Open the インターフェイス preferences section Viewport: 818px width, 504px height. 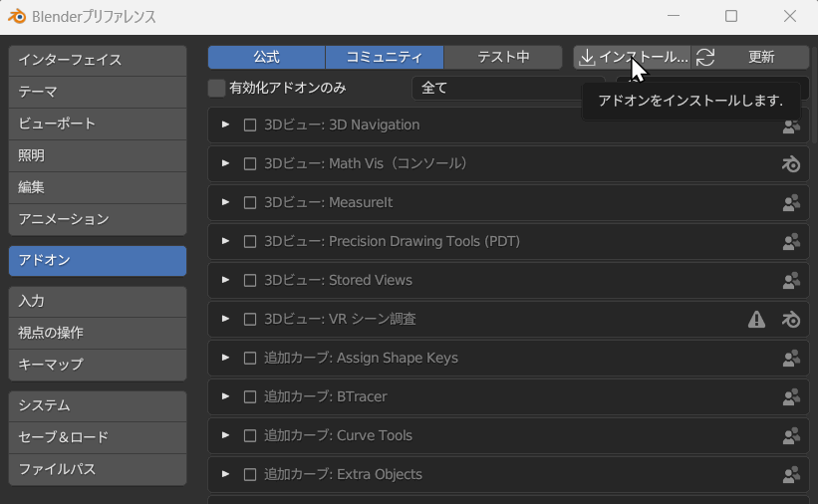point(98,61)
